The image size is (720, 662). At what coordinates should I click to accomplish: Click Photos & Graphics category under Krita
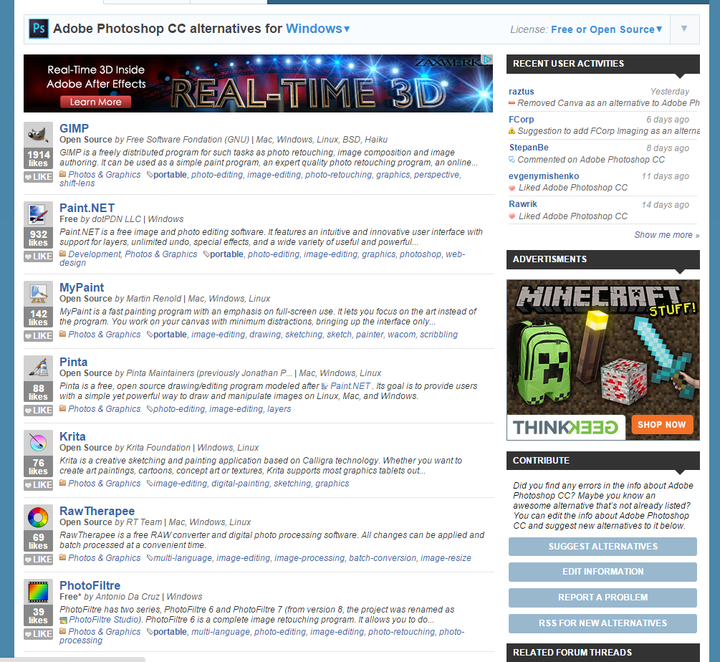(104, 483)
